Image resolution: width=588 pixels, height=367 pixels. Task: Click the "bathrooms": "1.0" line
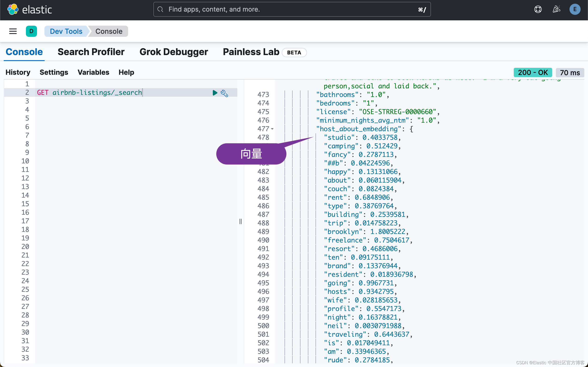point(353,95)
